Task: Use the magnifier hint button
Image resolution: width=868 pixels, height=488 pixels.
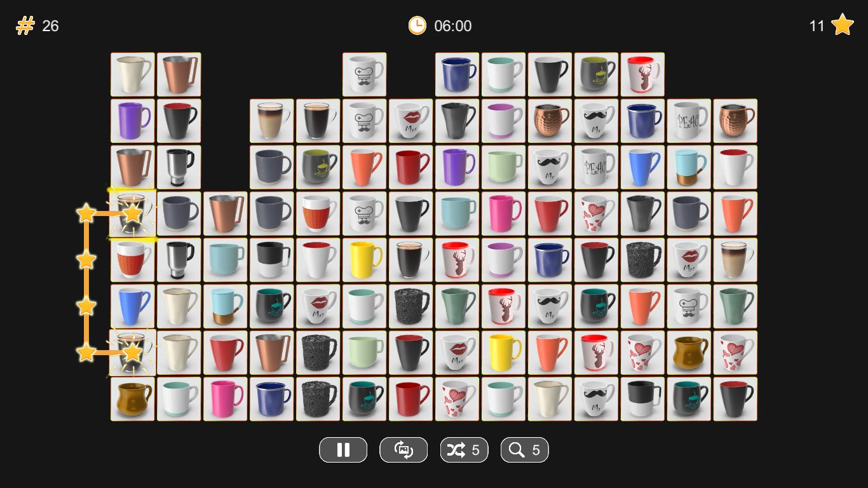Action: 524,450
